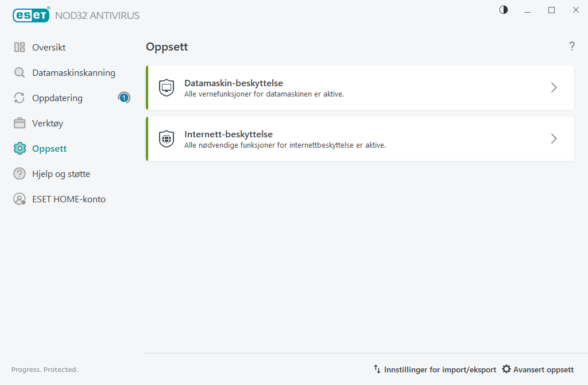Expand Datamaskin-beskyttelse with its right chevron

pyautogui.click(x=554, y=88)
